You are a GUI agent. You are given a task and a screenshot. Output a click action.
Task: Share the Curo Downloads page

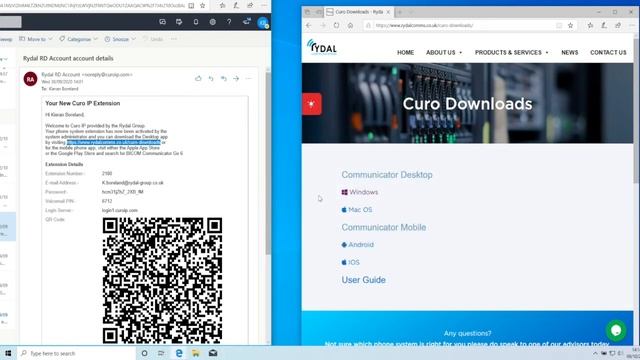pyautogui.click(x=618, y=25)
